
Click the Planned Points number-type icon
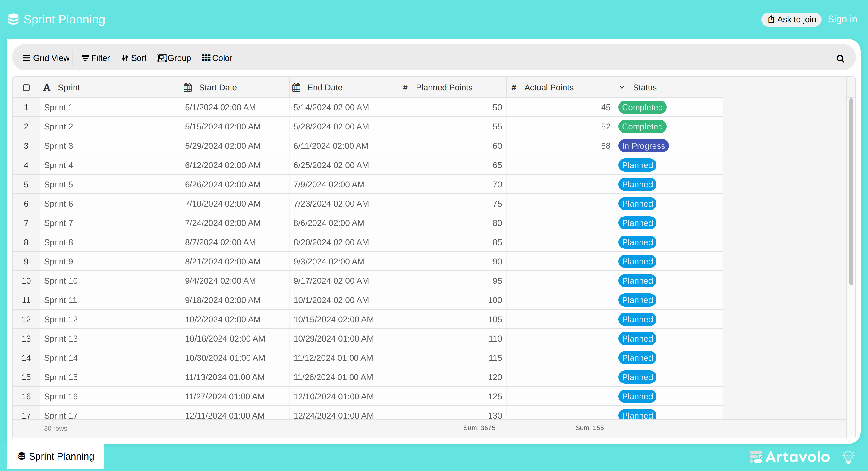[405, 88]
